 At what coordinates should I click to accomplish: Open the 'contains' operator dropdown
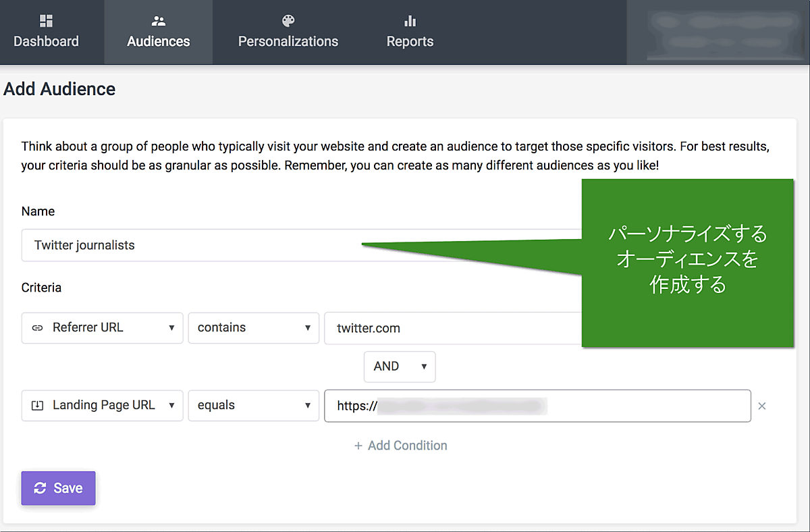253,328
